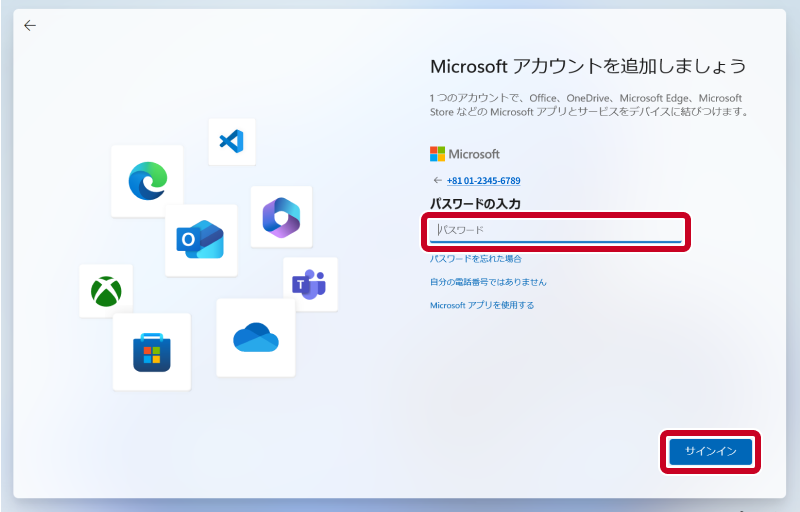Click the OneDrive cloud icon

tap(256, 338)
